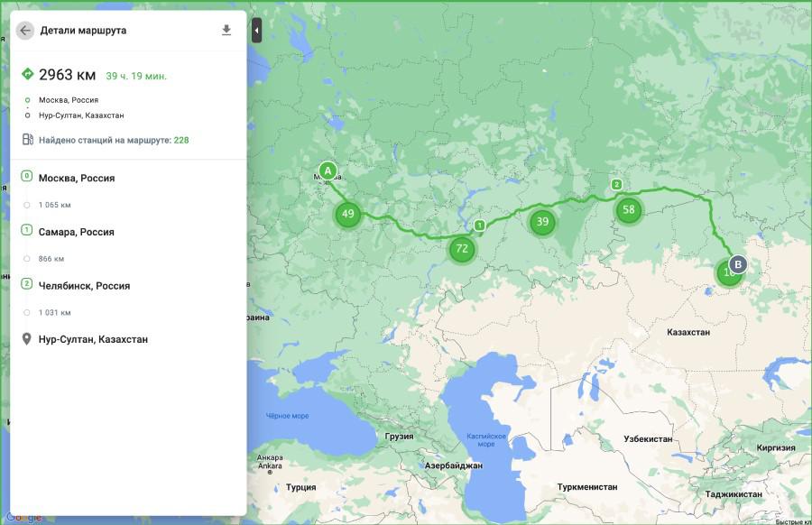
Task: Open station cluster marker 72
Action: click(x=462, y=249)
